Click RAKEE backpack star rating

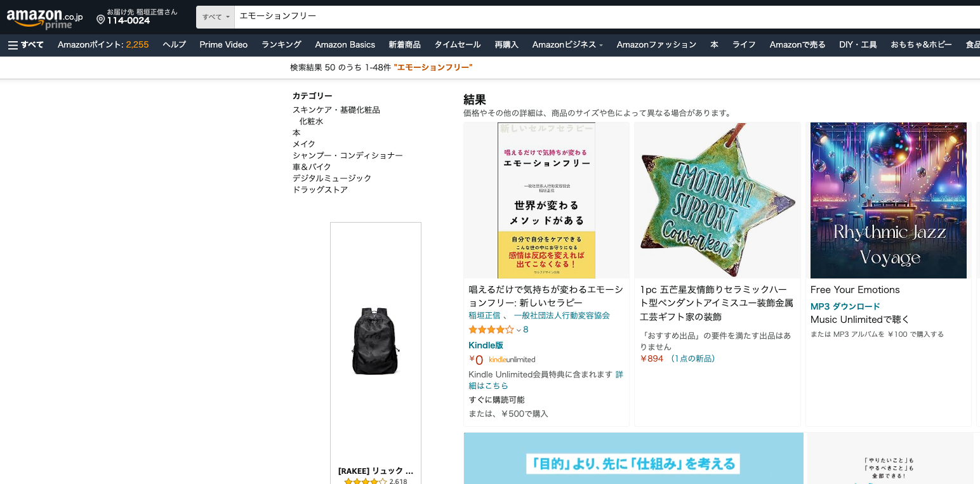click(x=365, y=481)
